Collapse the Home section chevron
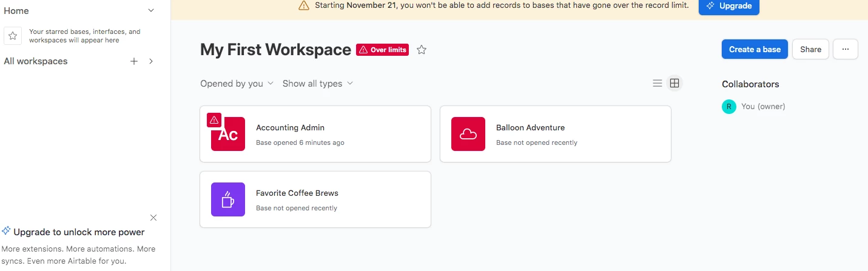This screenshot has width=868, height=271. click(151, 11)
